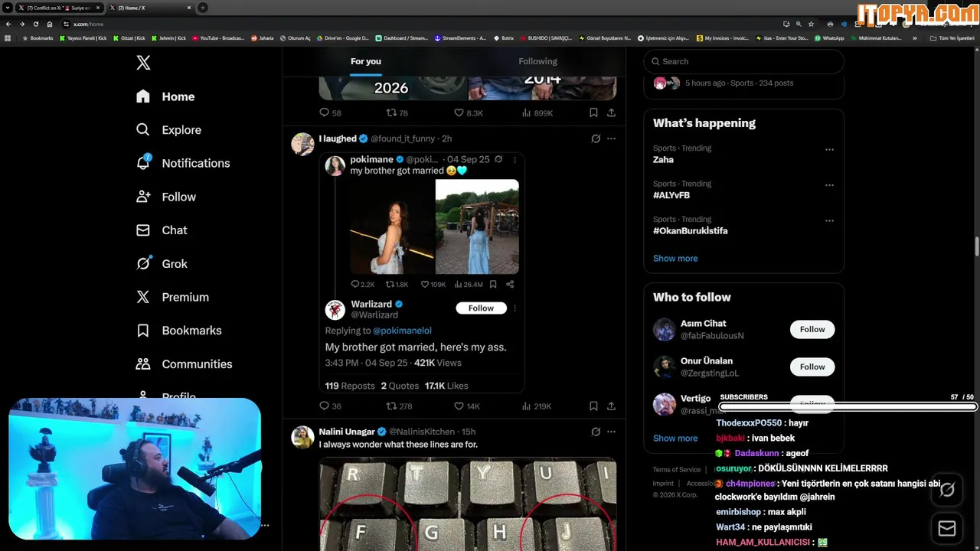
Task: Open a new browser tab
Action: click(203, 8)
